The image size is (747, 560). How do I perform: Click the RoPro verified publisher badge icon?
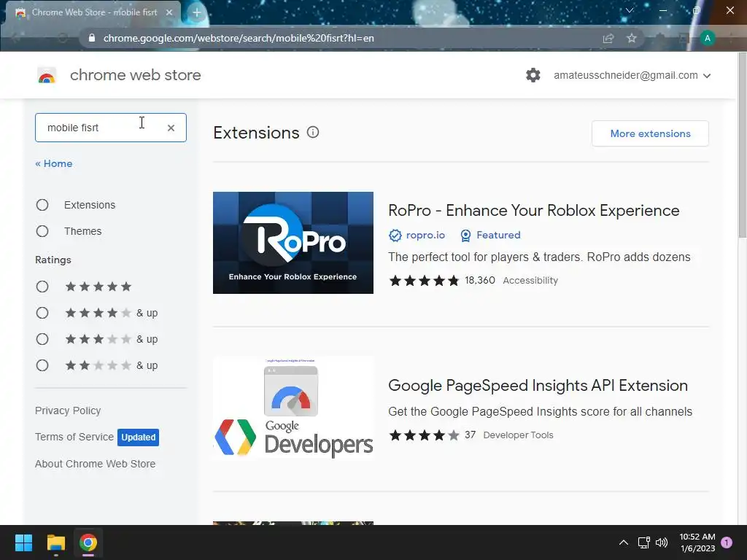[395, 236]
